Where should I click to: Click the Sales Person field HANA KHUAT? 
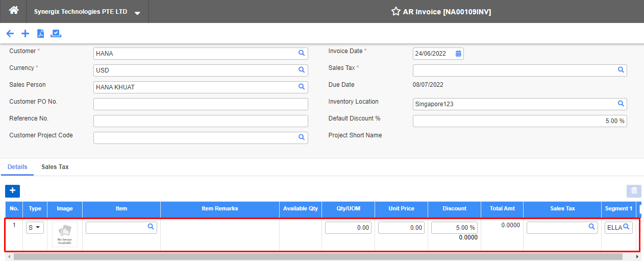pyautogui.click(x=201, y=87)
